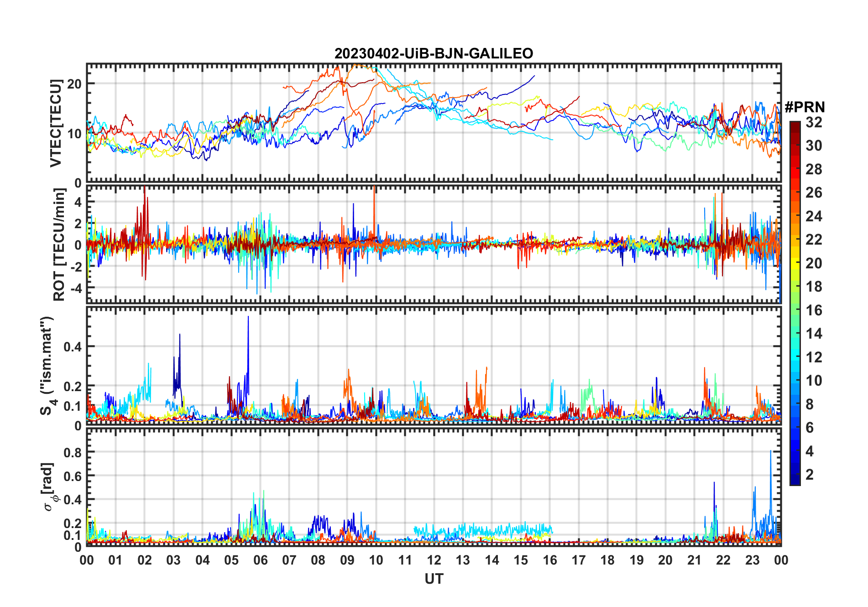Click the colorbar tick label 10

814,381
